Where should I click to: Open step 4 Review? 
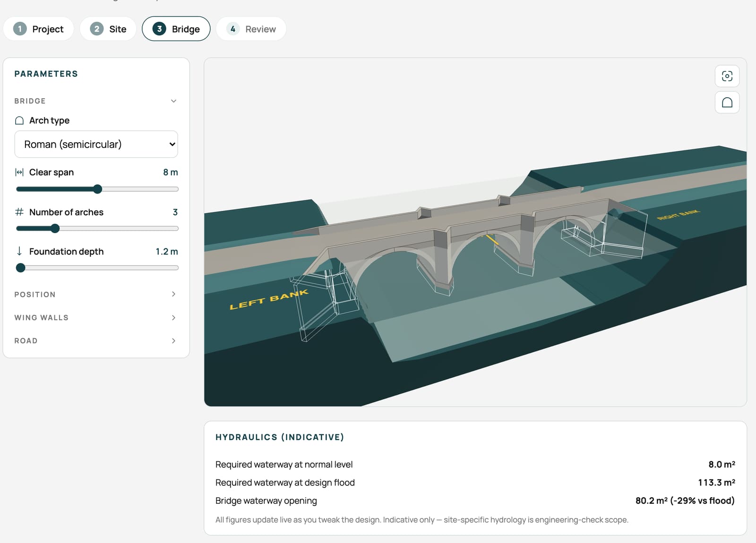pyautogui.click(x=251, y=29)
